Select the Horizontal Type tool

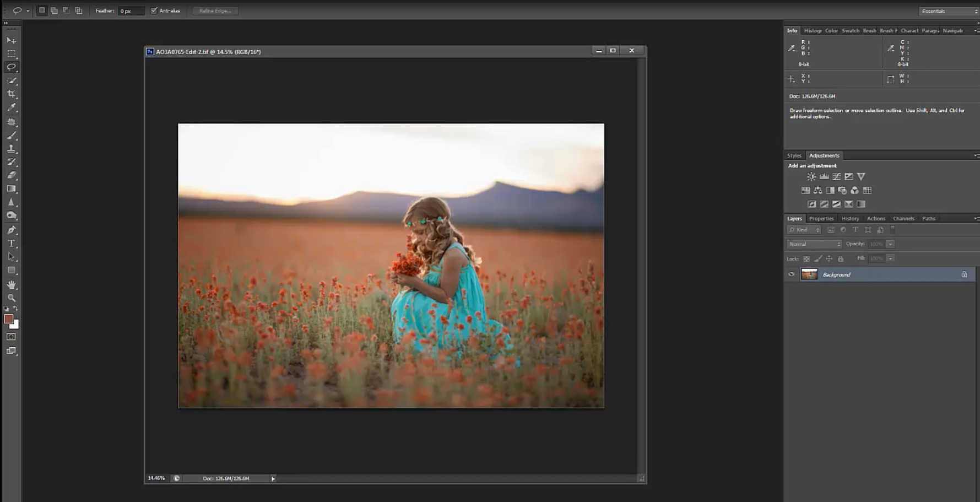[x=11, y=243]
